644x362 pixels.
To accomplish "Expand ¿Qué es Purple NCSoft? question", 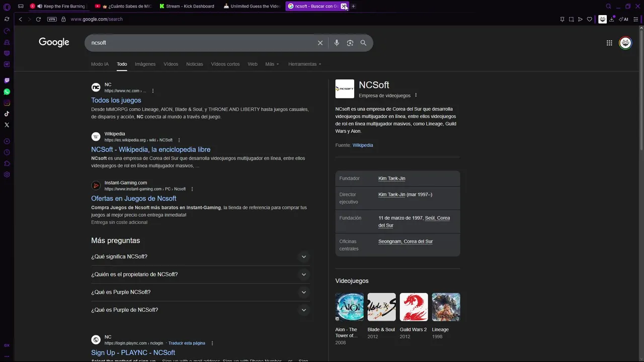I will pos(200,292).
